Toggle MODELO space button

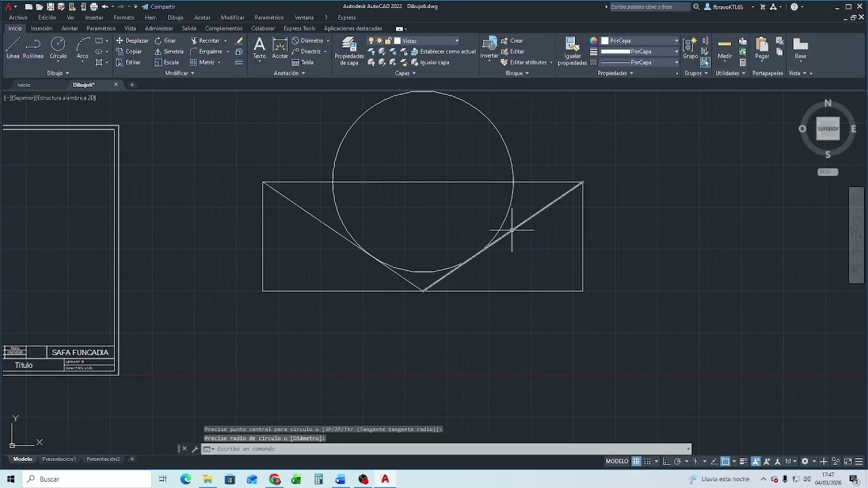(x=617, y=462)
